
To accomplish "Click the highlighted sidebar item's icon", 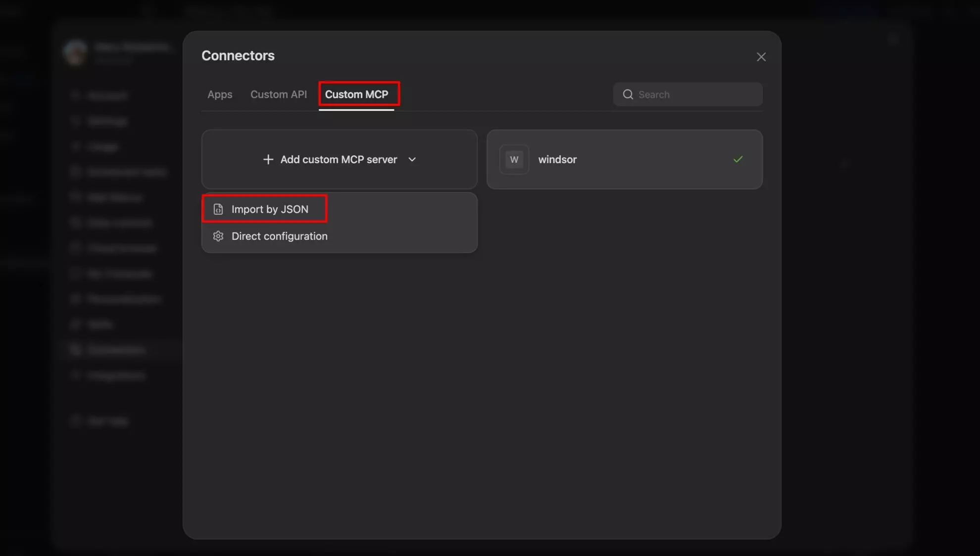I will coord(75,349).
